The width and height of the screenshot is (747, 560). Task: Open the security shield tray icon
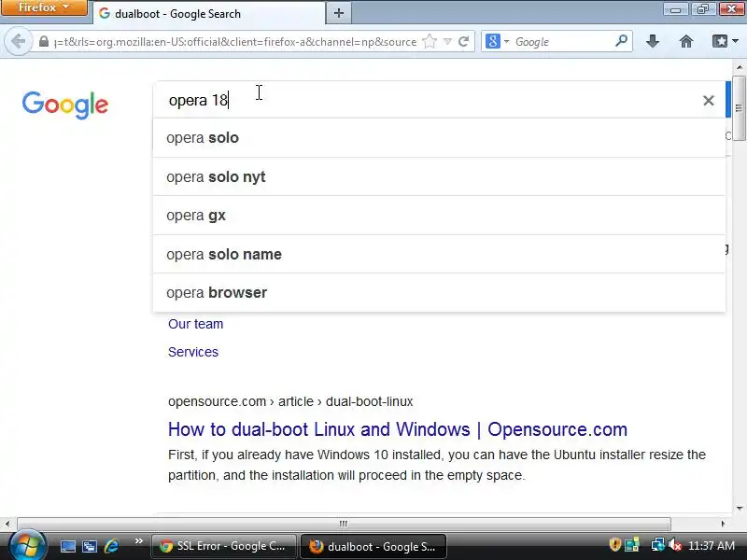(615, 544)
